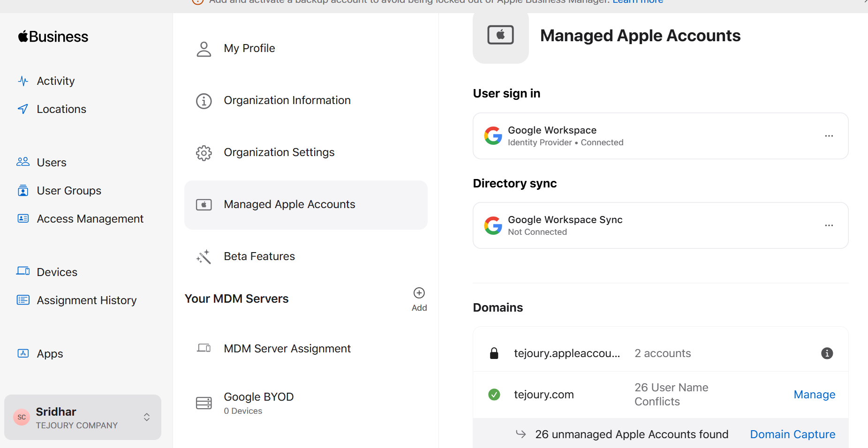This screenshot has height=448, width=868.
Task: Click the Activity pulse icon
Action: coord(23,81)
